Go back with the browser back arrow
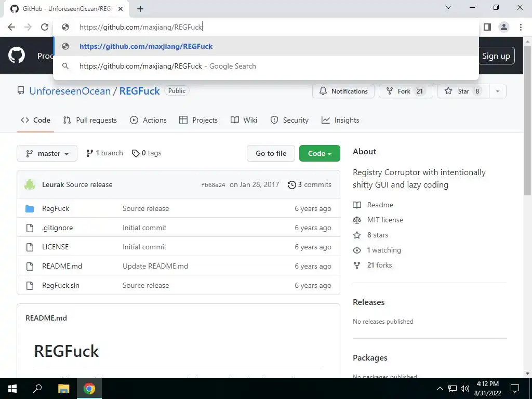 pos(11,27)
